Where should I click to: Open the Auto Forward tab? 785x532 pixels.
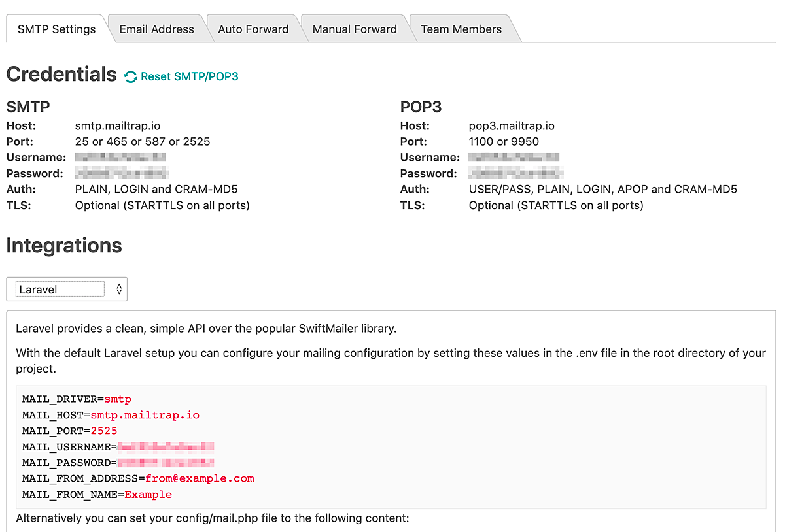(x=253, y=29)
